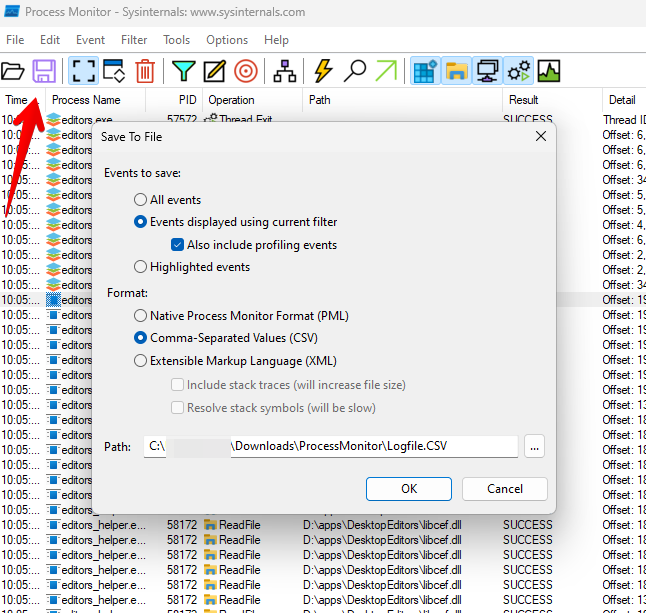Open the File menu
646x613 pixels.
coord(15,40)
